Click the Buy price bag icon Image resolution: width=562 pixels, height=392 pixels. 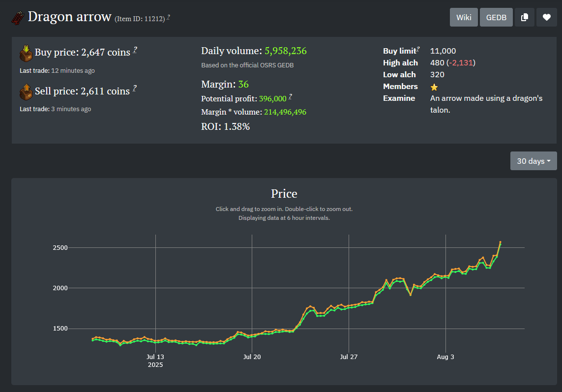26,54
